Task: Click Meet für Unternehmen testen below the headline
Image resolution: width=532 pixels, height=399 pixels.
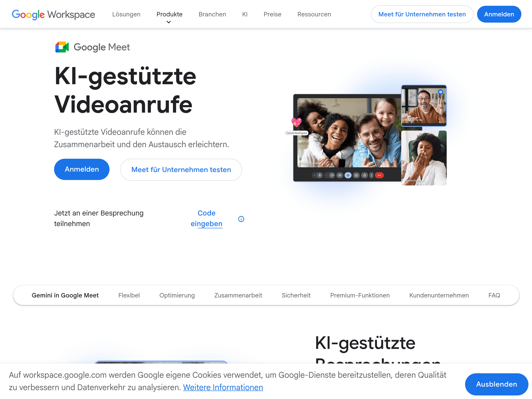Action: (x=181, y=170)
